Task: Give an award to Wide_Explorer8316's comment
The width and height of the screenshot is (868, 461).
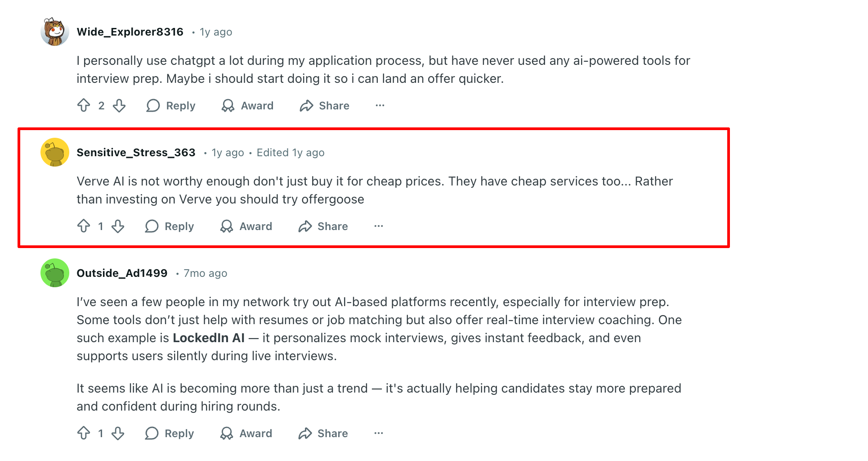Action: [247, 106]
